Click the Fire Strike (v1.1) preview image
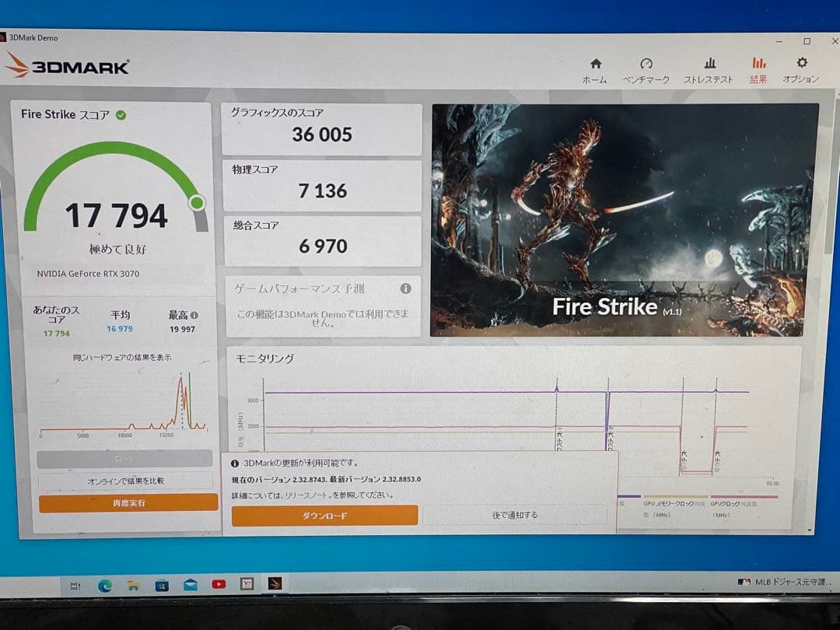 coord(624,219)
